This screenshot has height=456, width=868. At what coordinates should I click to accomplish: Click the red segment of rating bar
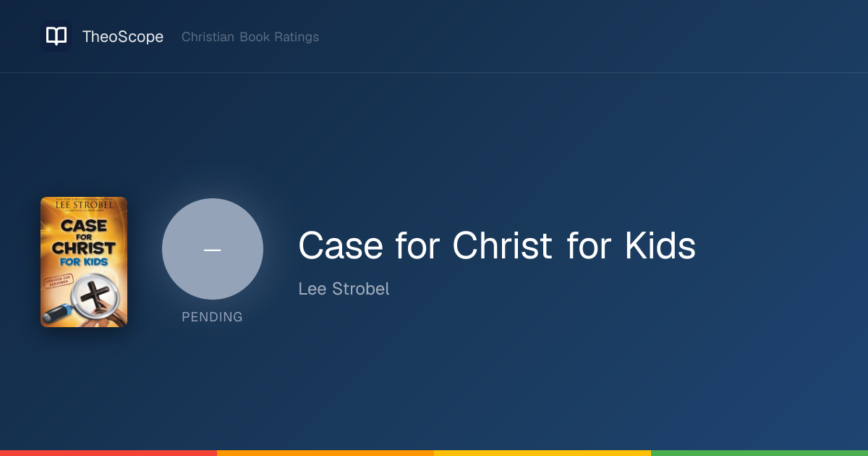point(109,453)
